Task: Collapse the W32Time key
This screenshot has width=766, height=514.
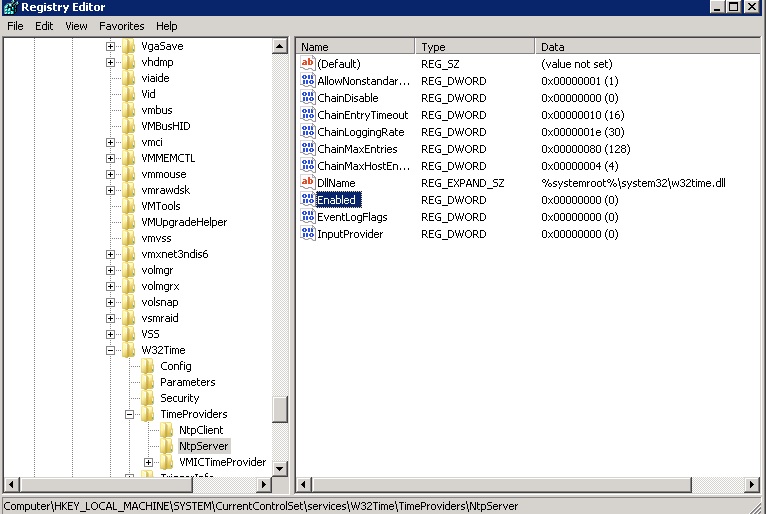Action: pyautogui.click(x=110, y=350)
